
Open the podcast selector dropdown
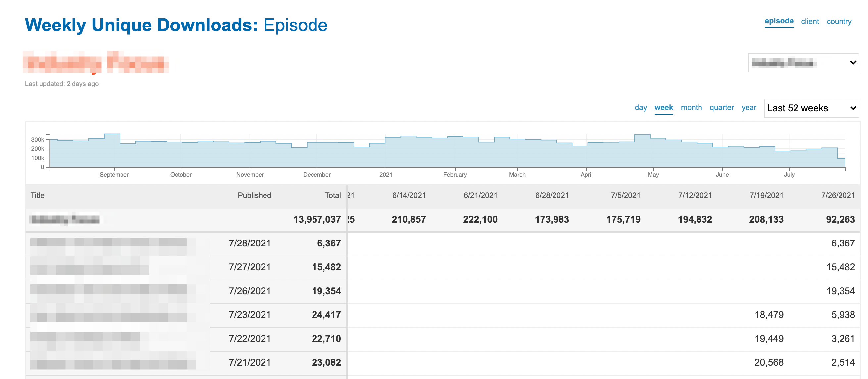click(803, 63)
